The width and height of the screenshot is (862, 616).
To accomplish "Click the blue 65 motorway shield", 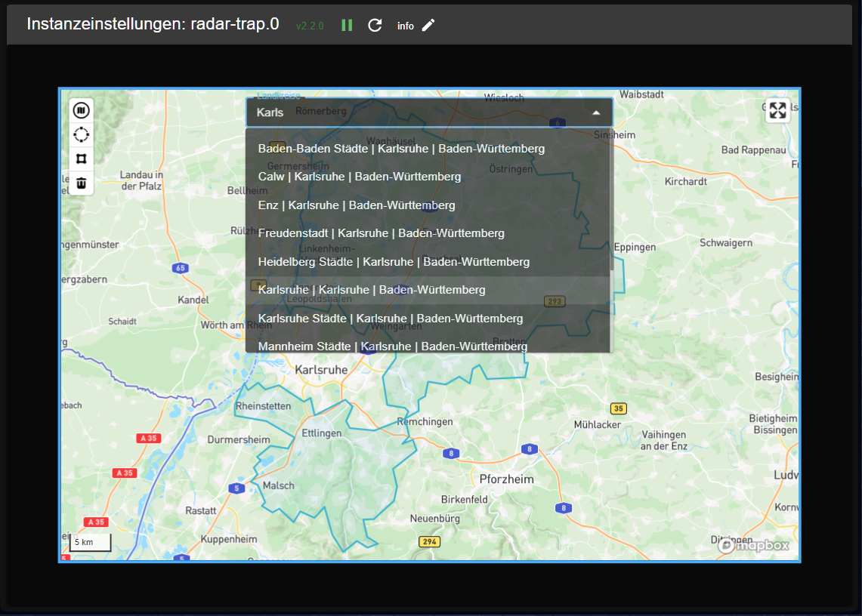I will 181,268.
